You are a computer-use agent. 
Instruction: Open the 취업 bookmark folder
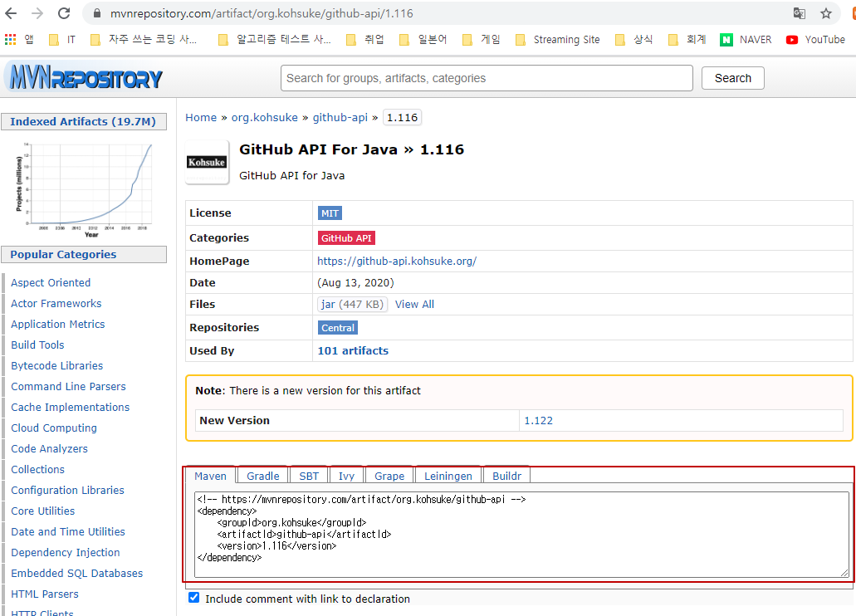(x=365, y=39)
